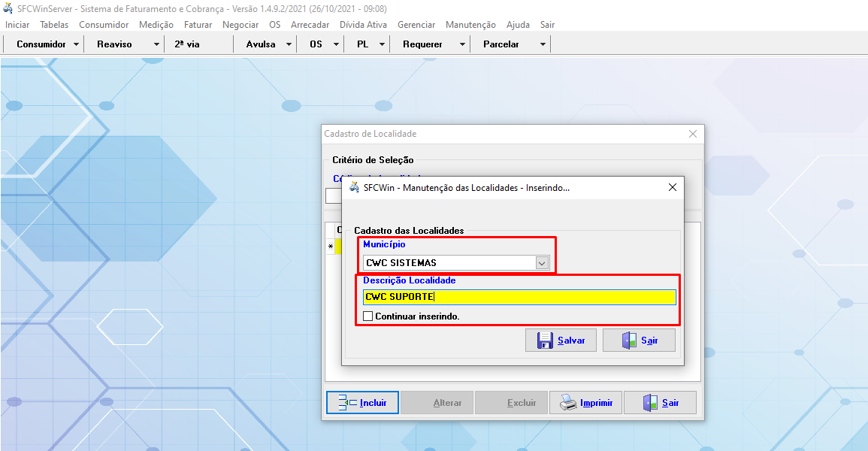This screenshot has height=451, width=868.
Task: Open the Dívida Ativa menu
Action: pyautogui.click(x=364, y=25)
